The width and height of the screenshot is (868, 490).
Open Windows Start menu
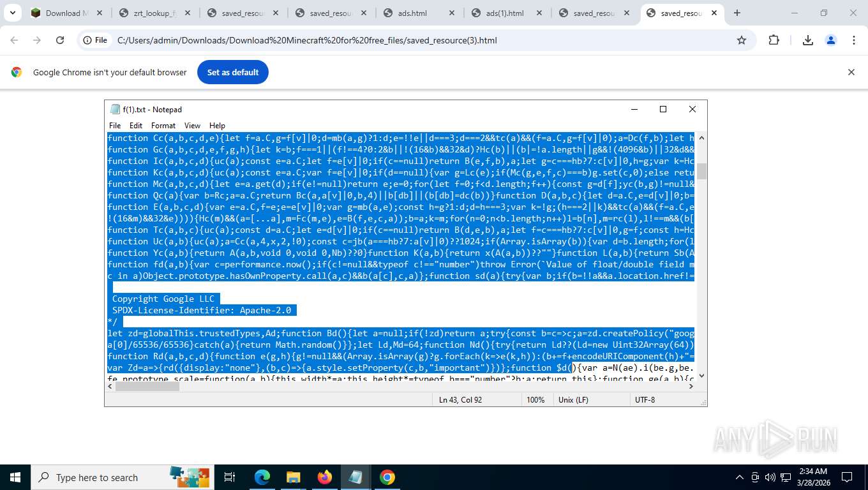click(15, 477)
